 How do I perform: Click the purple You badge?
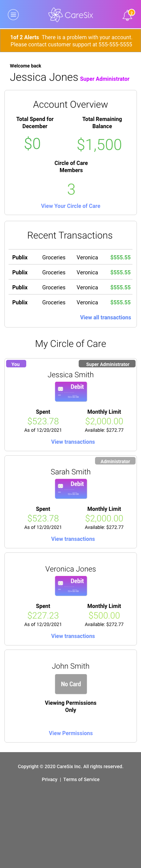pos(16,364)
